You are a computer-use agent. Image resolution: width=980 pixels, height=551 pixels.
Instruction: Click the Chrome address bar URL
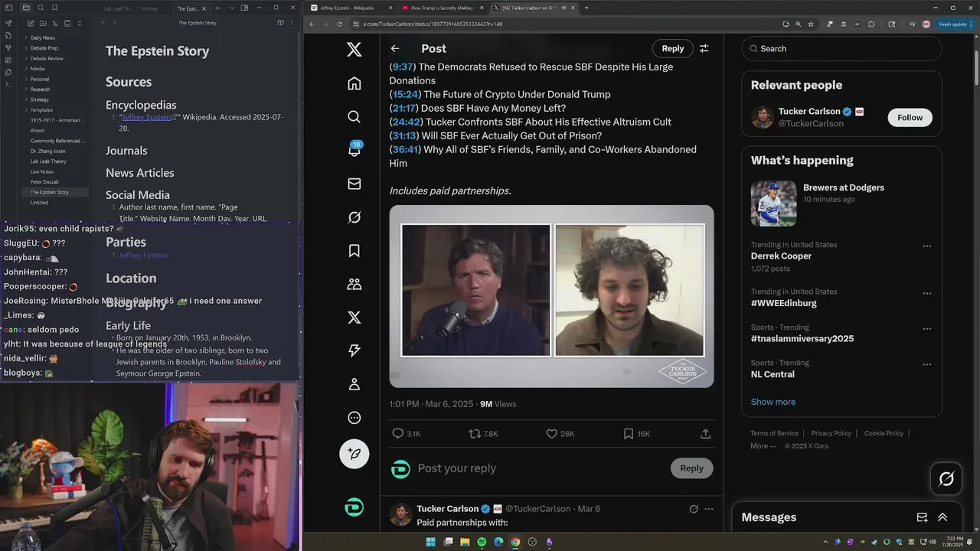point(433,24)
